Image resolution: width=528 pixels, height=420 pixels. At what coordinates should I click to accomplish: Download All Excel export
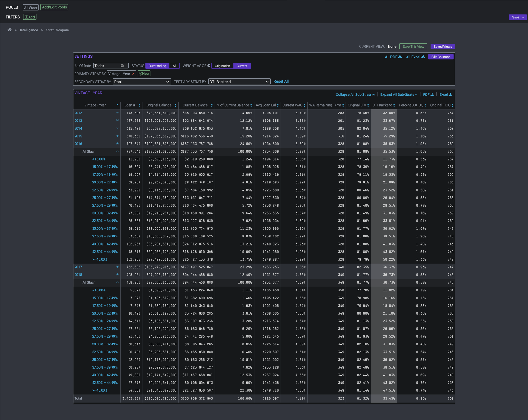(x=415, y=57)
